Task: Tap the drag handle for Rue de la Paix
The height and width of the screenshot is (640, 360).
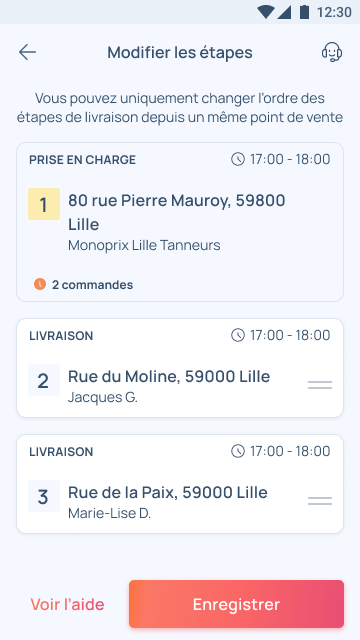Action: point(320,501)
